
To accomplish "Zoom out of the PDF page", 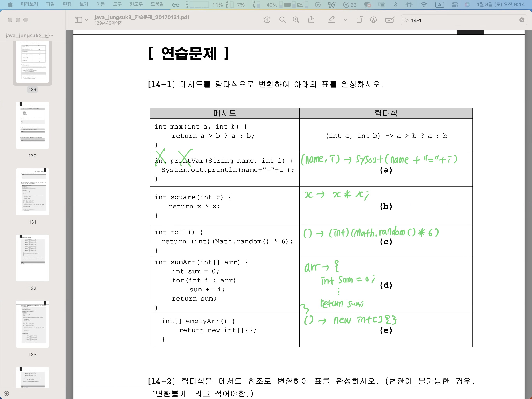I will 282,20.
